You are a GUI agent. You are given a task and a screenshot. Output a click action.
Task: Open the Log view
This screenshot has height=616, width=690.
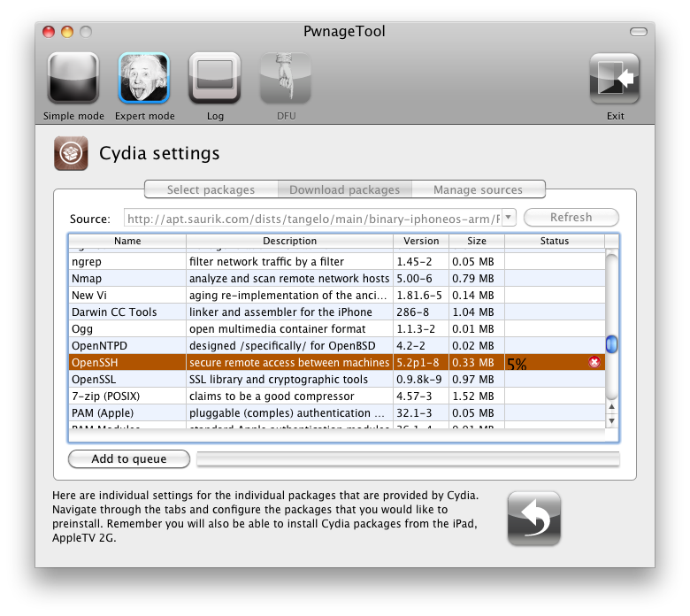(x=215, y=79)
